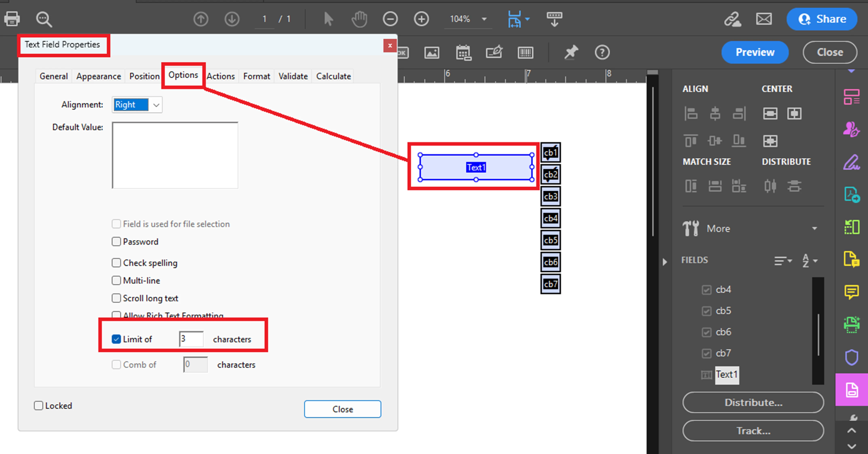This screenshot has height=454, width=868.
Task: Enable the Password checkbox
Action: pyautogui.click(x=116, y=241)
